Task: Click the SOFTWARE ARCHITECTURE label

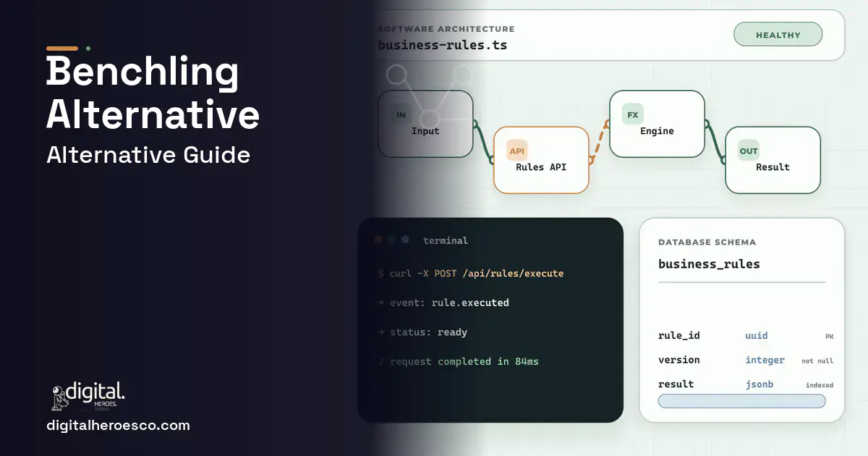Action: click(x=446, y=29)
